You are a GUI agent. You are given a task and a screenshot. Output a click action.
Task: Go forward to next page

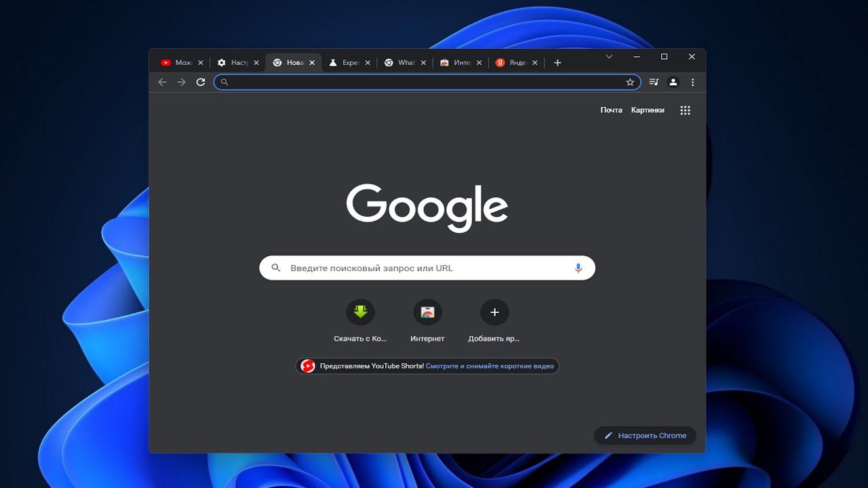pos(181,82)
